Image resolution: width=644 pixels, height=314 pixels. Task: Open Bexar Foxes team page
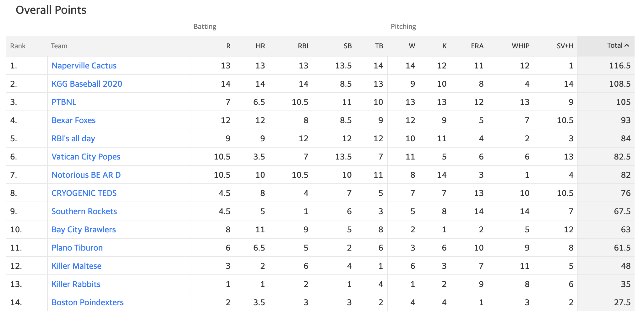(74, 120)
